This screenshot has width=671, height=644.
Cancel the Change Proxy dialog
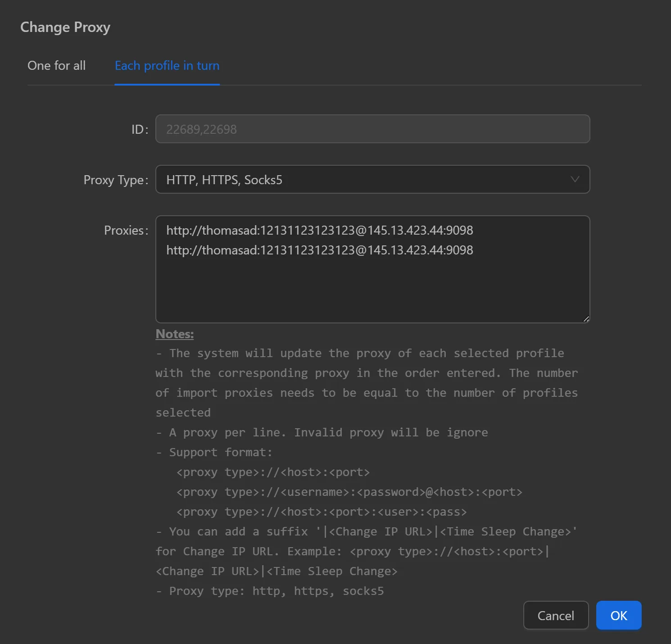556,615
